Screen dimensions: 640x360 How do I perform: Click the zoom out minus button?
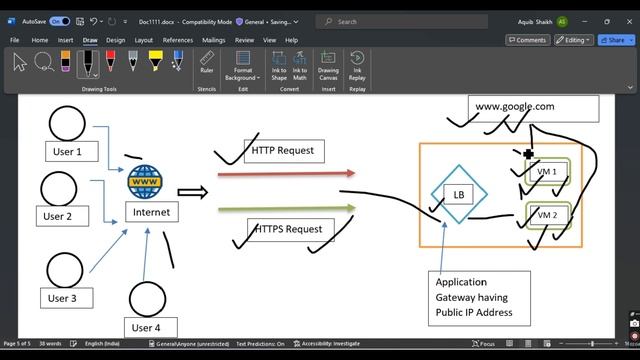point(561,344)
